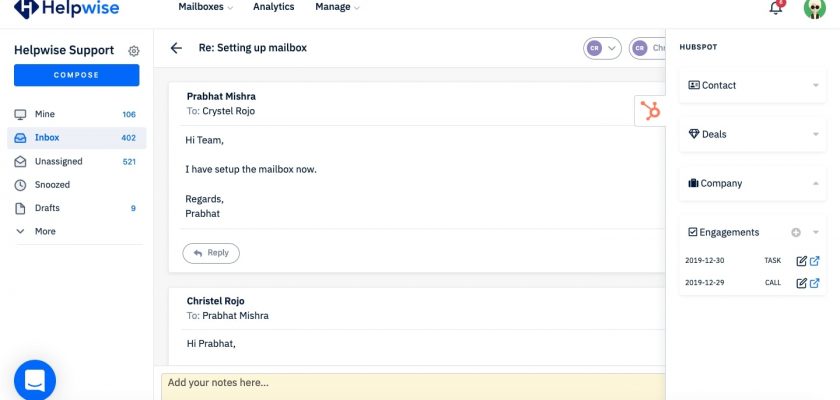Click the Snoozed clock icon

[20, 185]
